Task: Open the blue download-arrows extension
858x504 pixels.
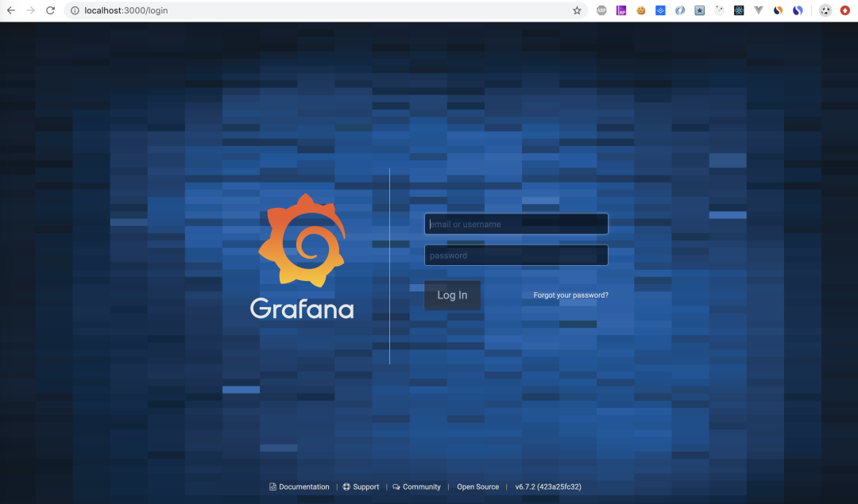Action: (x=660, y=10)
